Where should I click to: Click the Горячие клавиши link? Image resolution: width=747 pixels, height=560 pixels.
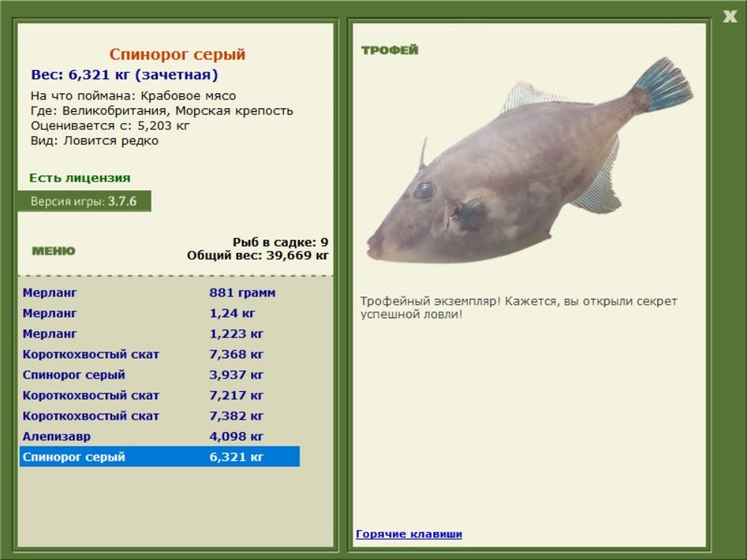point(409,534)
